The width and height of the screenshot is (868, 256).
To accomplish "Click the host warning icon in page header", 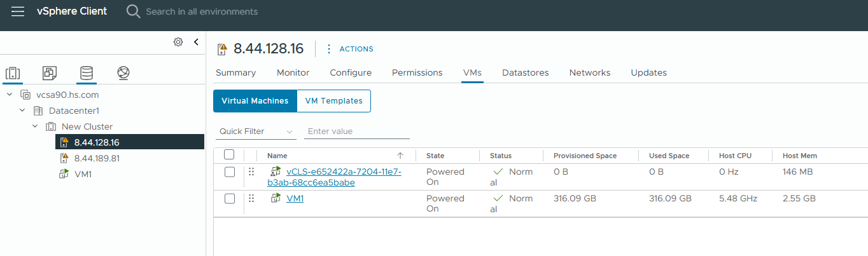I will pyautogui.click(x=222, y=49).
